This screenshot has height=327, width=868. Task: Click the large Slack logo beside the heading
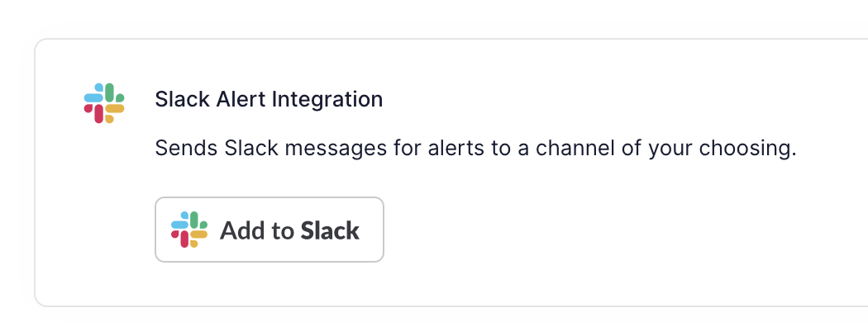click(x=104, y=103)
